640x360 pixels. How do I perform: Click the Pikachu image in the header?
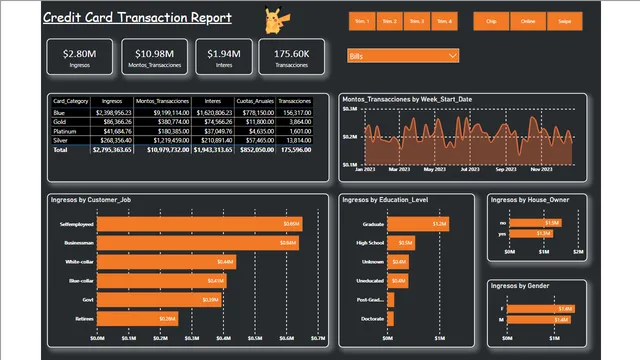point(277,20)
